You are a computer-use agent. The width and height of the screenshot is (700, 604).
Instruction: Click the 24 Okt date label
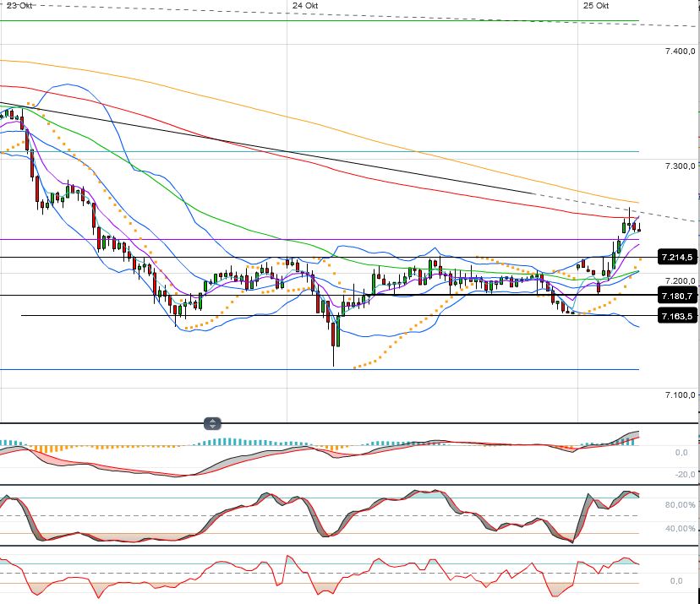304,5
